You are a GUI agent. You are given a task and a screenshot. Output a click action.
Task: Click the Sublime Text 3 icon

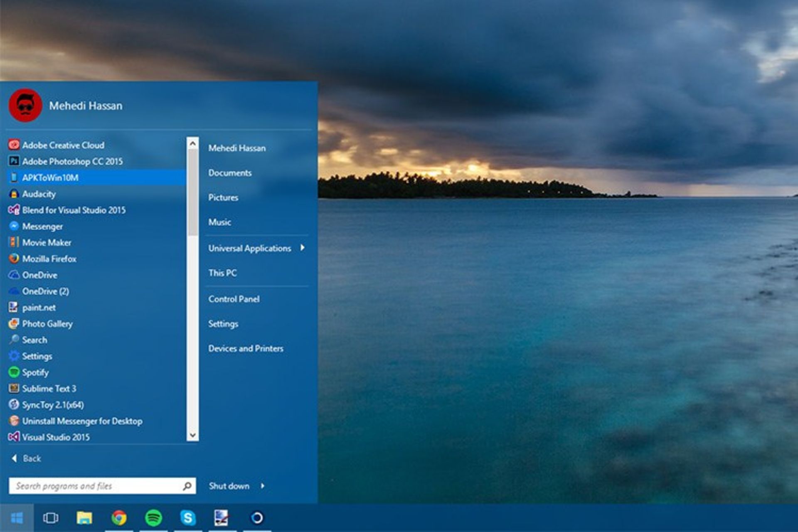[14, 388]
